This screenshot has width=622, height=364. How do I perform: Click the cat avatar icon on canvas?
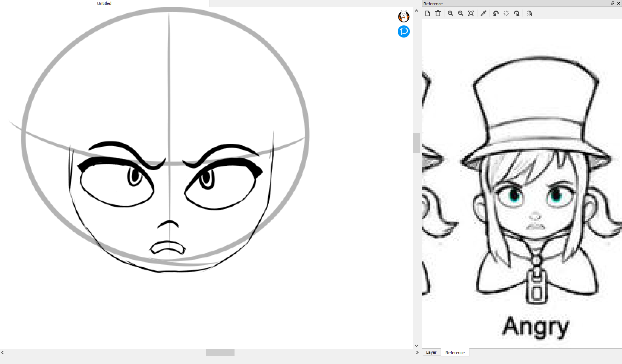(404, 16)
